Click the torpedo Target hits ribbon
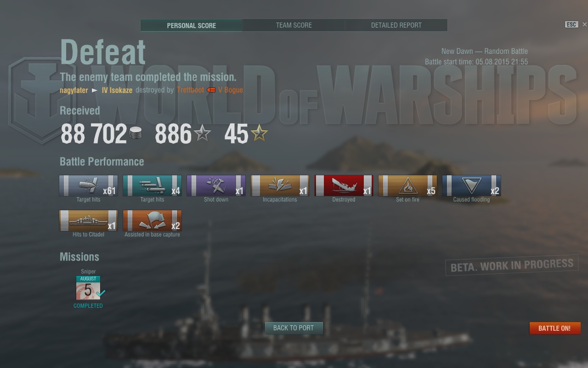This screenshot has width=588, height=368. tap(152, 185)
